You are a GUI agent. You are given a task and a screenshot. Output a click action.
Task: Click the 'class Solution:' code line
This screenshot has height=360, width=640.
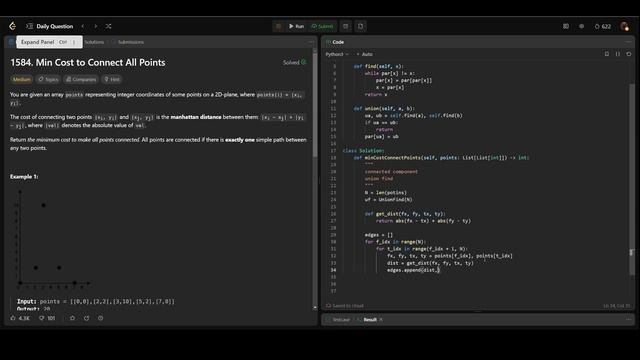pyautogui.click(x=363, y=151)
